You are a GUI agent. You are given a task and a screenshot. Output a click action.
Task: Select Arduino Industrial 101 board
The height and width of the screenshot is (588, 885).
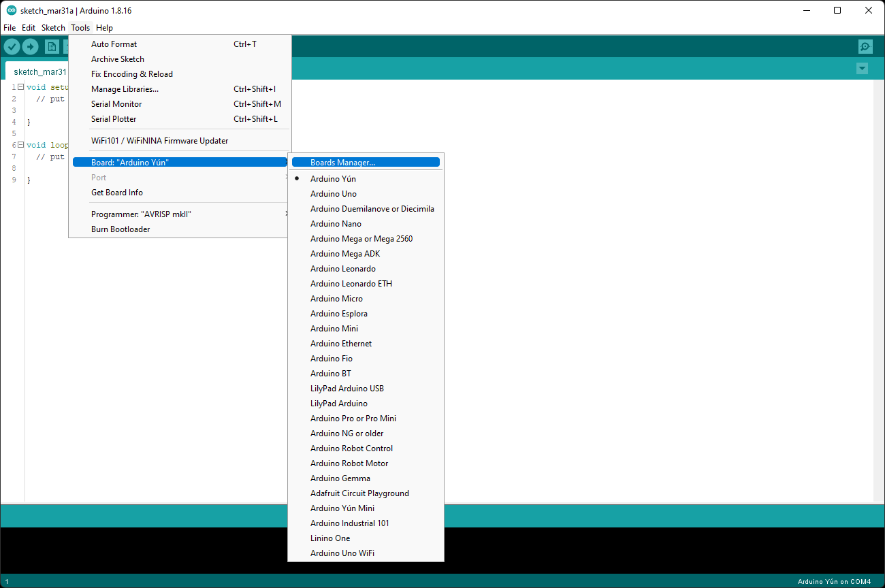366,523
